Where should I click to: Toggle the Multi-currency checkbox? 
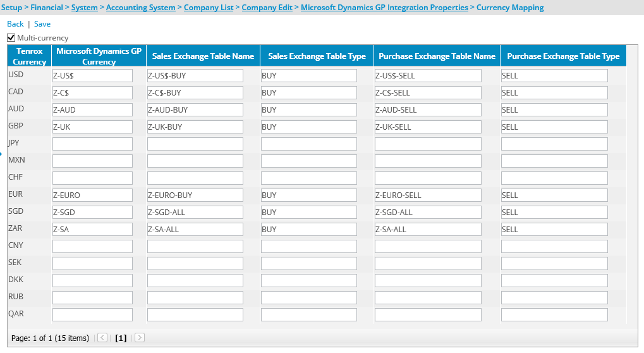click(x=11, y=38)
